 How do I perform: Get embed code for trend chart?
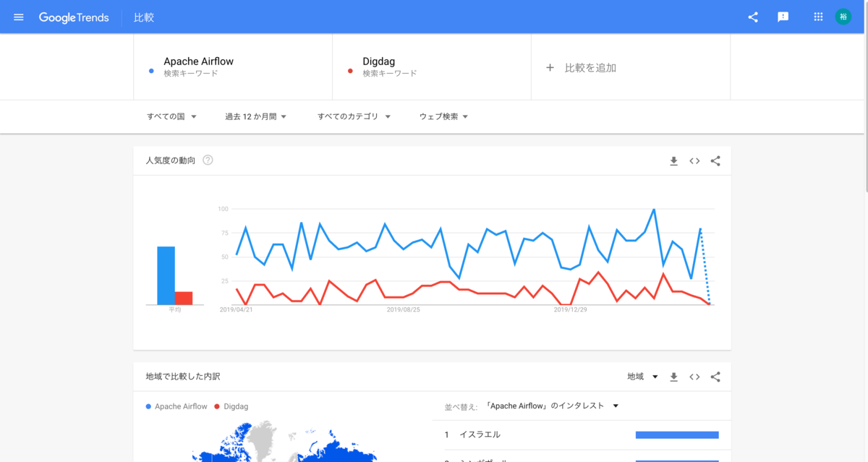coord(694,161)
